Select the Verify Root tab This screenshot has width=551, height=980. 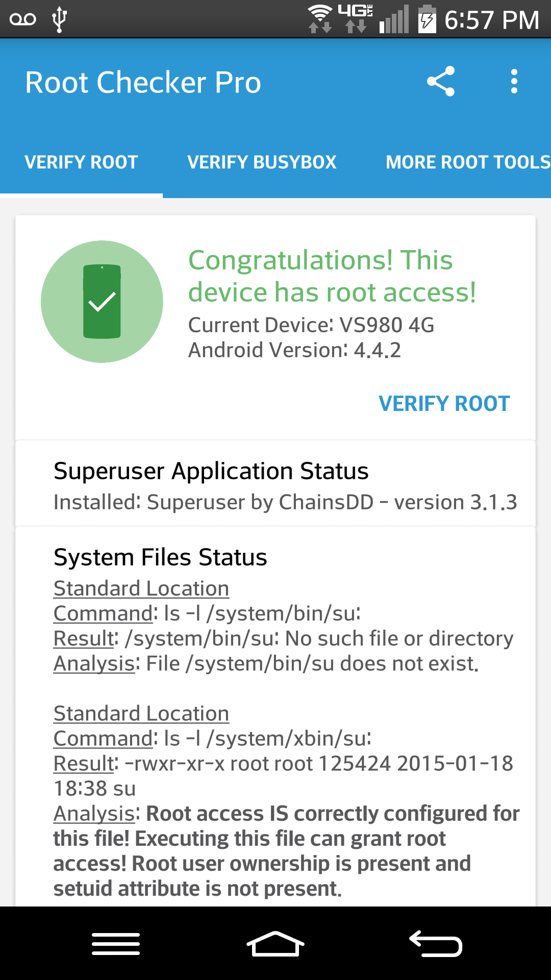click(82, 162)
